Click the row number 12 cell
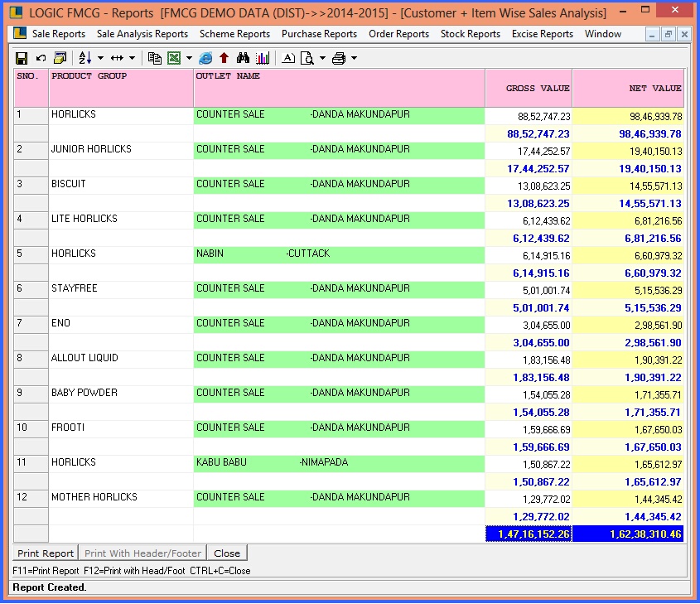The image size is (700, 604). click(31, 498)
